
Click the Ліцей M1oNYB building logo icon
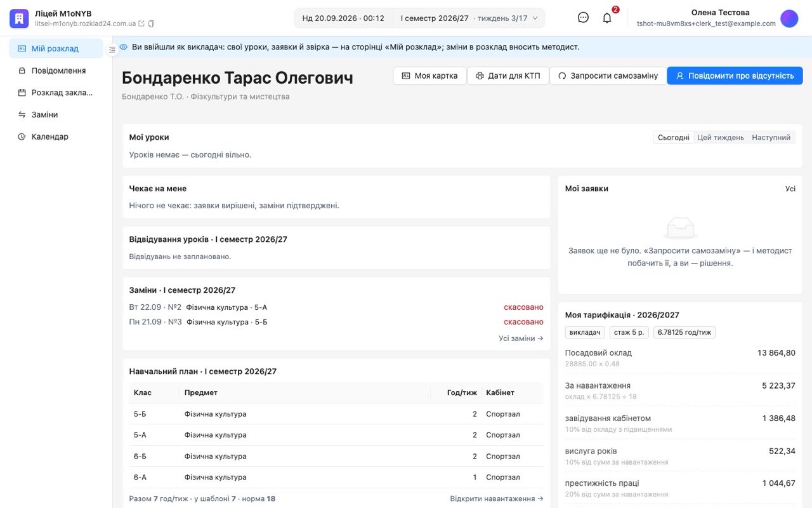19,18
